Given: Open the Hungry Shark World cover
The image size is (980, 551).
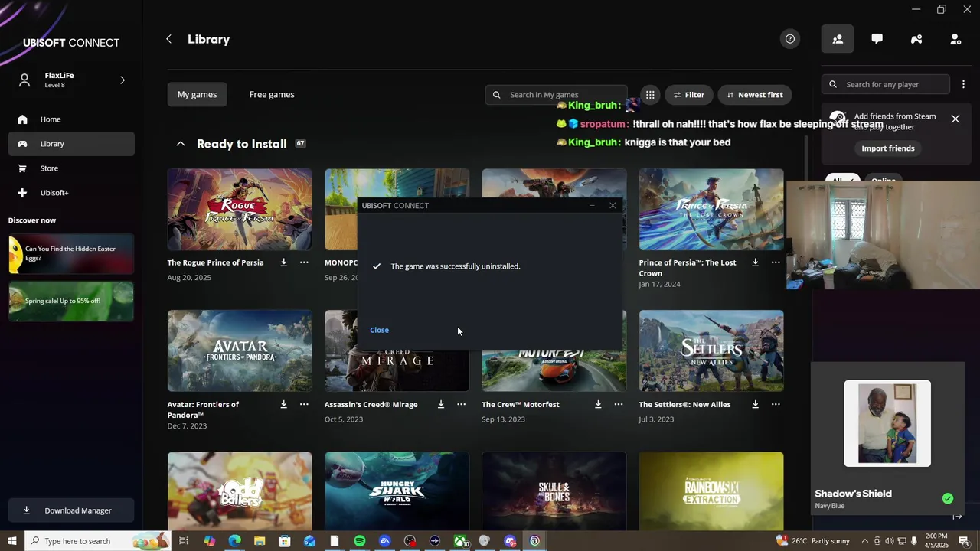Looking at the screenshot, I should click(x=397, y=491).
